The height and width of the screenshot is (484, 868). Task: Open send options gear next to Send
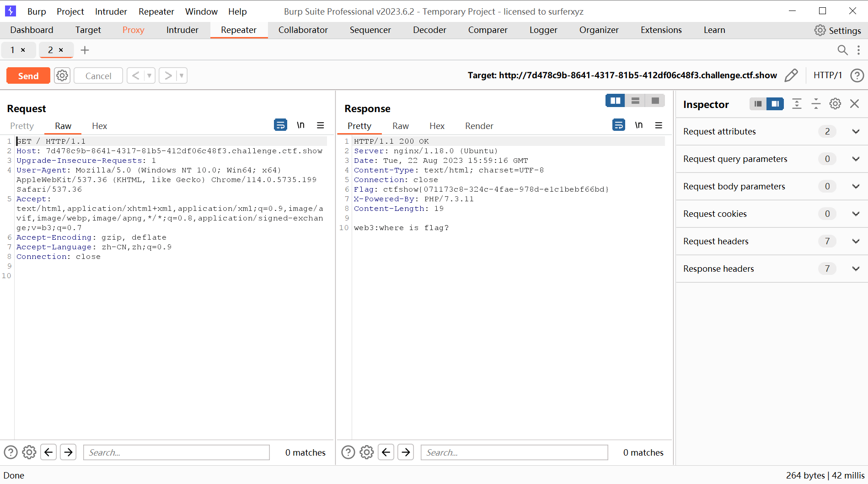click(x=62, y=75)
